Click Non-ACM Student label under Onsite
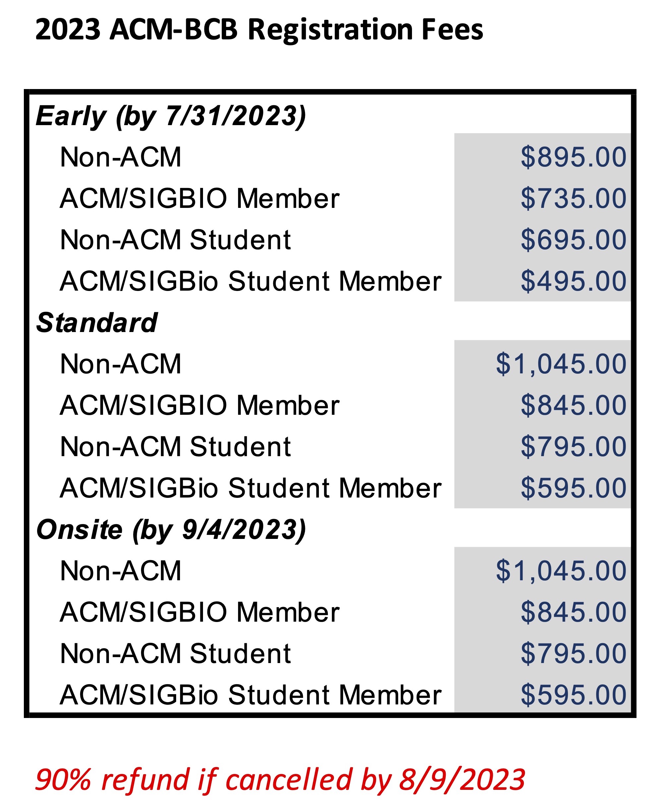This screenshot has height=812, width=662. [x=176, y=653]
